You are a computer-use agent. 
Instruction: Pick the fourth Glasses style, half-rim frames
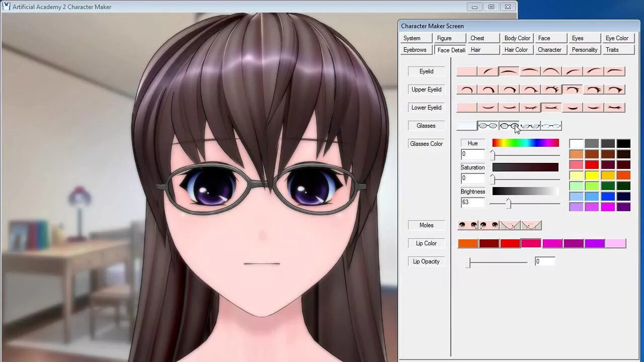530,126
